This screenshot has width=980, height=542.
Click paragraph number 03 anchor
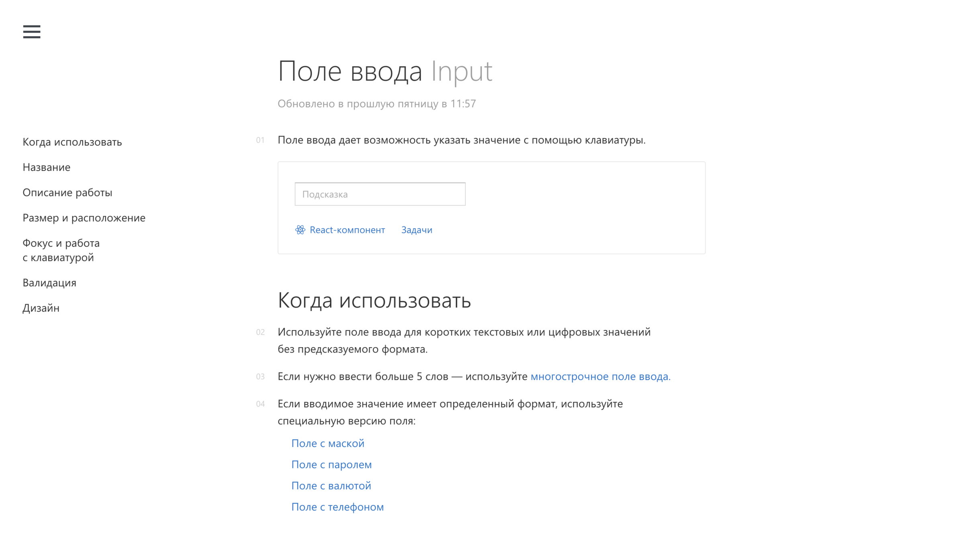(x=260, y=377)
